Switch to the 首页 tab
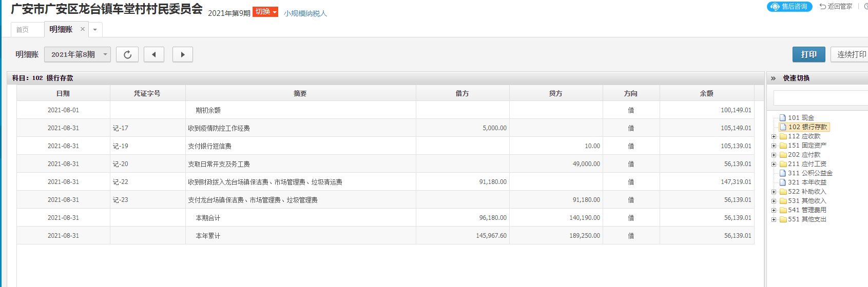Screen dimensions: 868x287 click(x=23, y=30)
